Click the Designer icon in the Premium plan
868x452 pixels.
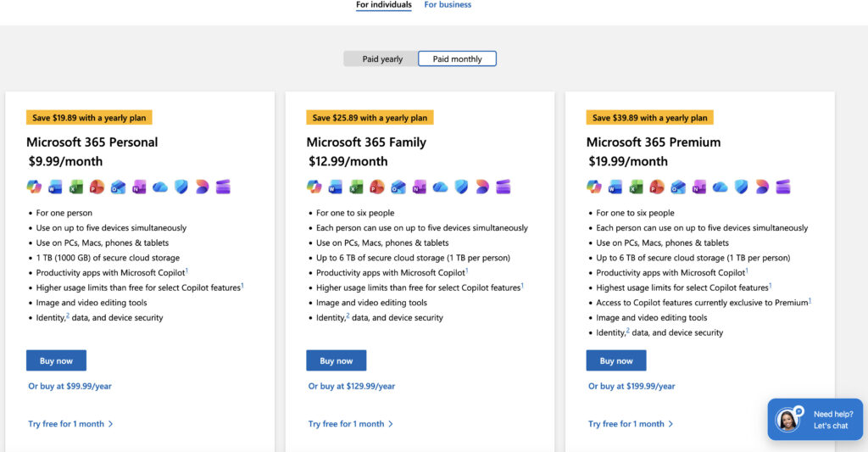click(762, 187)
